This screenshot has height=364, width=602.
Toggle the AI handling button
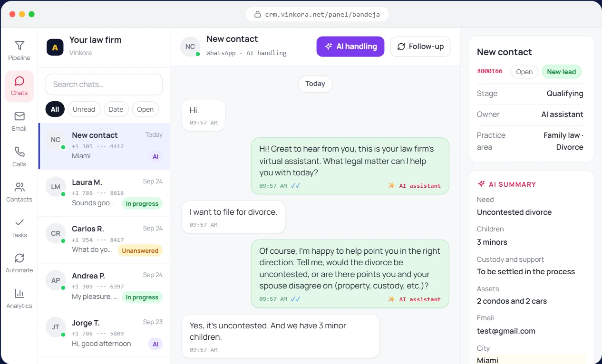[350, 47]
